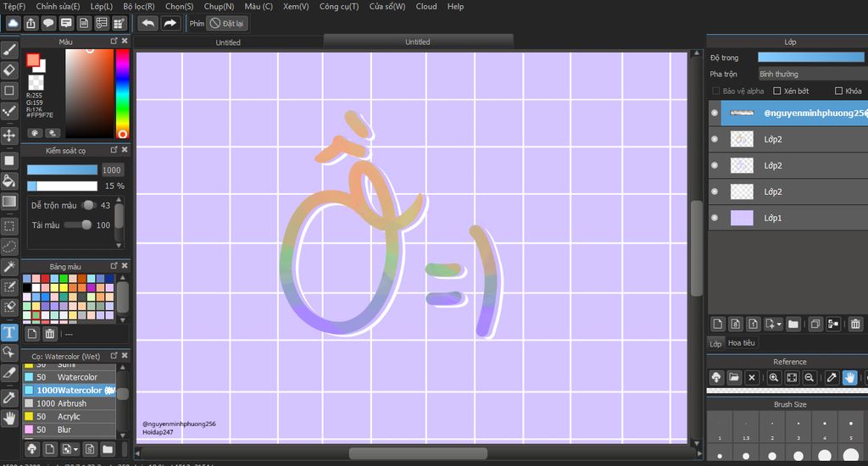Open a reference image with folder icon
The image size is (868, 466).
click(x=734, y=377)
